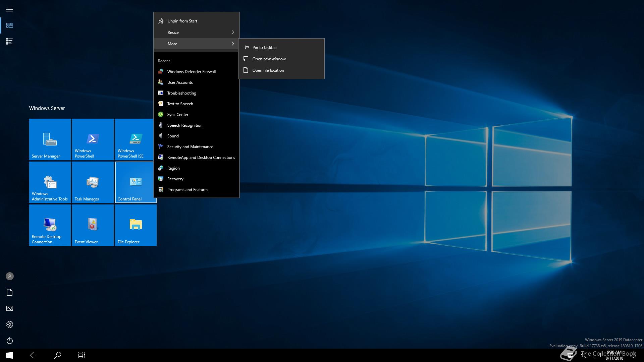Open recent Security and Maintenance item

click(197, 146)
